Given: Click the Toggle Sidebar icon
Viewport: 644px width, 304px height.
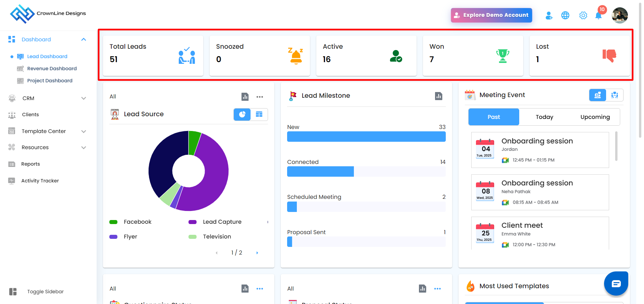Looking at the screenshot, I should 13,292.
